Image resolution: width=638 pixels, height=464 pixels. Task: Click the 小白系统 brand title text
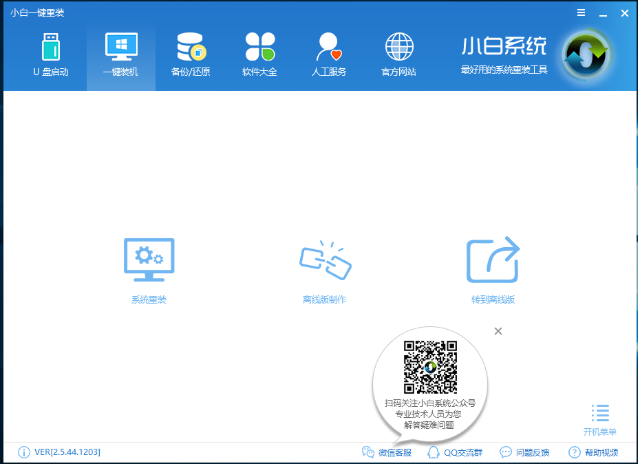504,46
